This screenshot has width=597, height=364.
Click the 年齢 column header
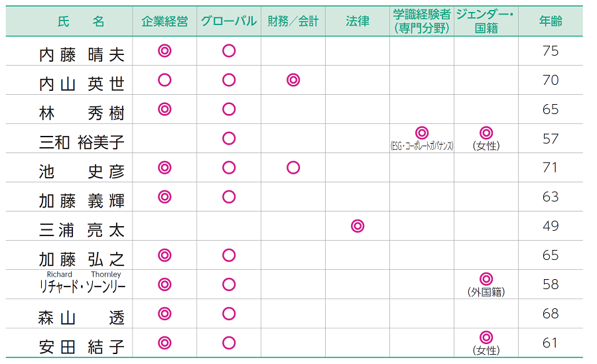[551, 21]
